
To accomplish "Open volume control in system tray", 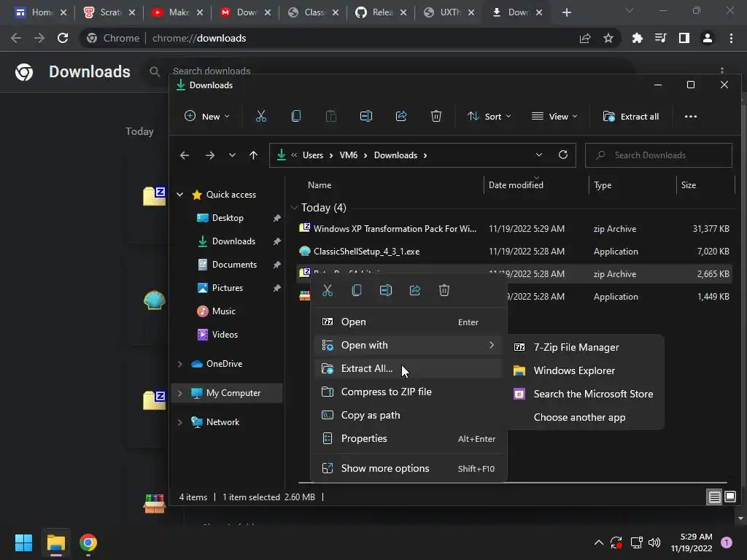I will point(654,542).
